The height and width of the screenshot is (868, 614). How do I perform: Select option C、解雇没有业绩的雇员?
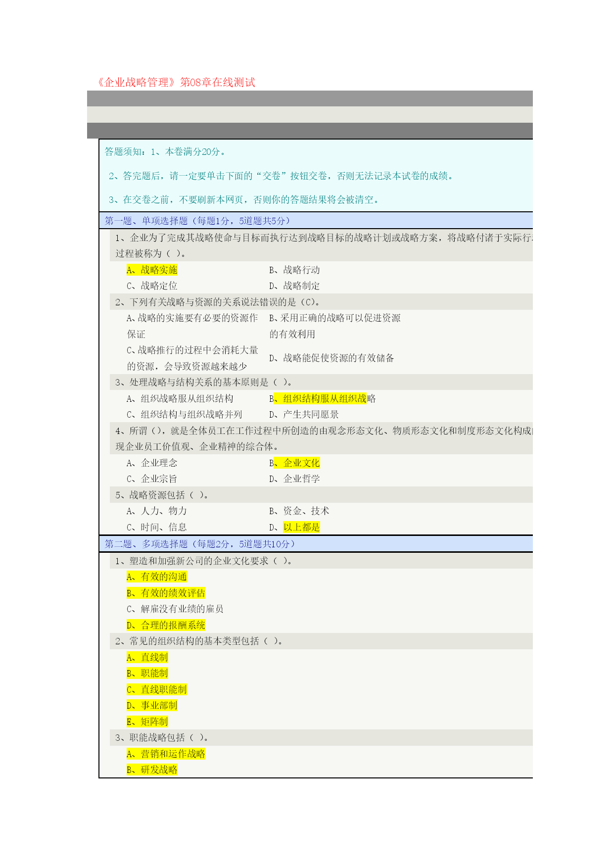pos(175,609)
